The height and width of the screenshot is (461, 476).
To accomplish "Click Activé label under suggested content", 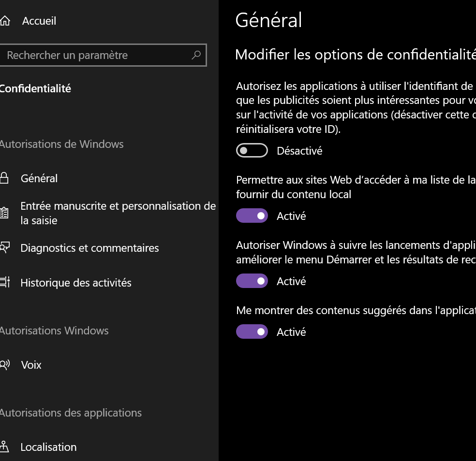I will tap(291, 332).
